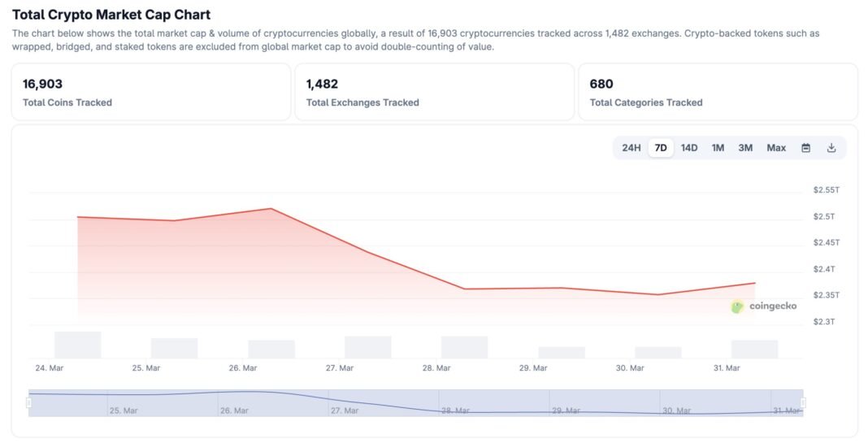Click the volume bar above 28. Mar
The image size is (868, 443).
pos(464,348)
